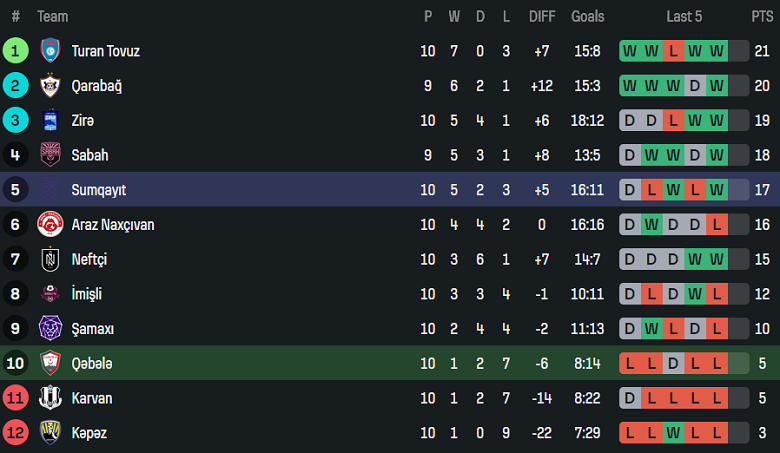The width and height of the screenshot is (780, 453).
Task: Click the Sabah club crest icon
Action: [x=50, y=155]
